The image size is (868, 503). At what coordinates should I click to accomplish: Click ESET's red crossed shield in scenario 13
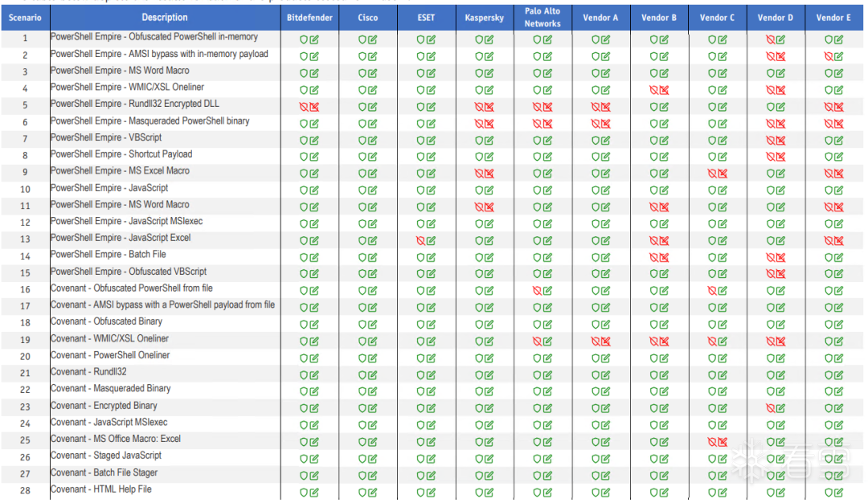420,241
